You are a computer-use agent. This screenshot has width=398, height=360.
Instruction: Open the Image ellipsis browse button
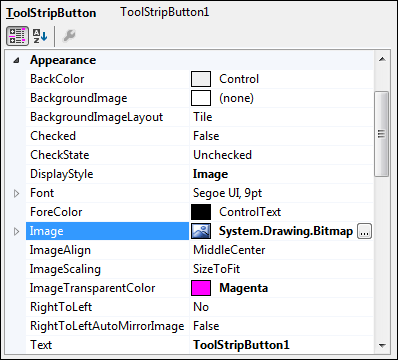364,231
